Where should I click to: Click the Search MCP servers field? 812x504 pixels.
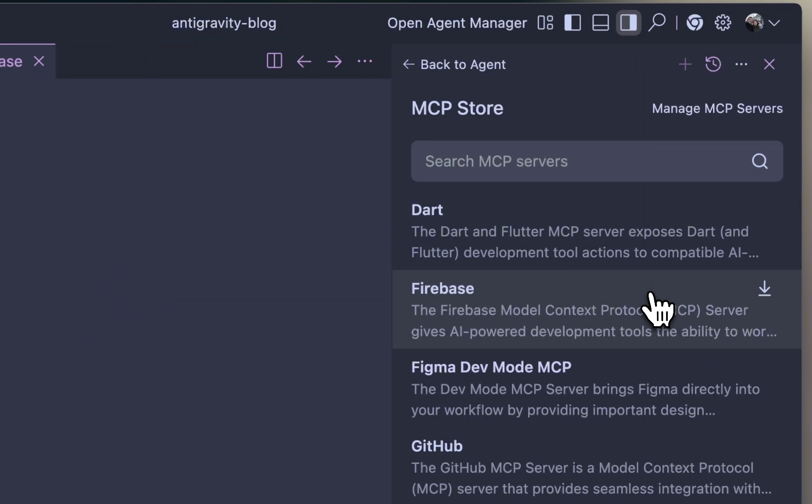point(583,161)
